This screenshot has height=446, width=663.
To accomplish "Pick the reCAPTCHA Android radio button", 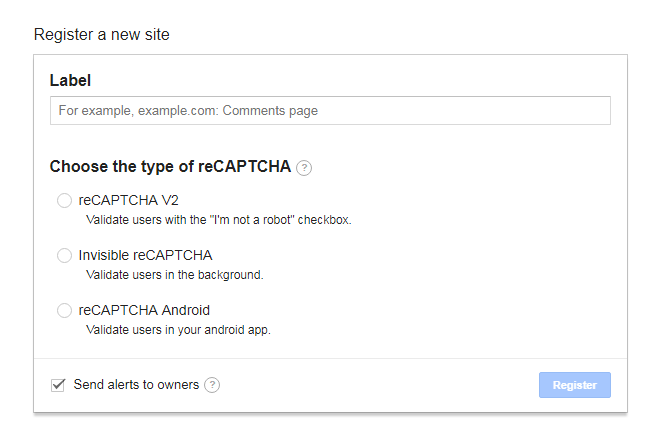I will point(64,310).
